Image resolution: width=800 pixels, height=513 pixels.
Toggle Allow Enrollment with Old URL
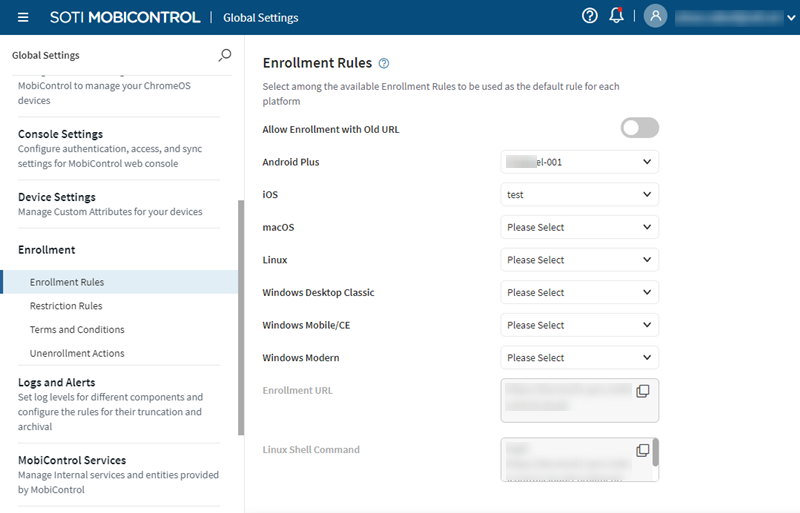[x=639, y=128]
